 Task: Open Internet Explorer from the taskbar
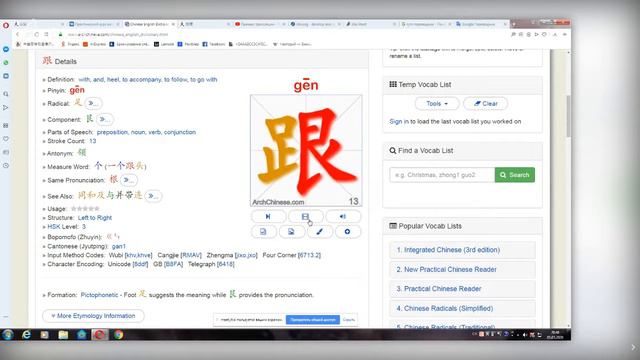(x=26, y=335)
